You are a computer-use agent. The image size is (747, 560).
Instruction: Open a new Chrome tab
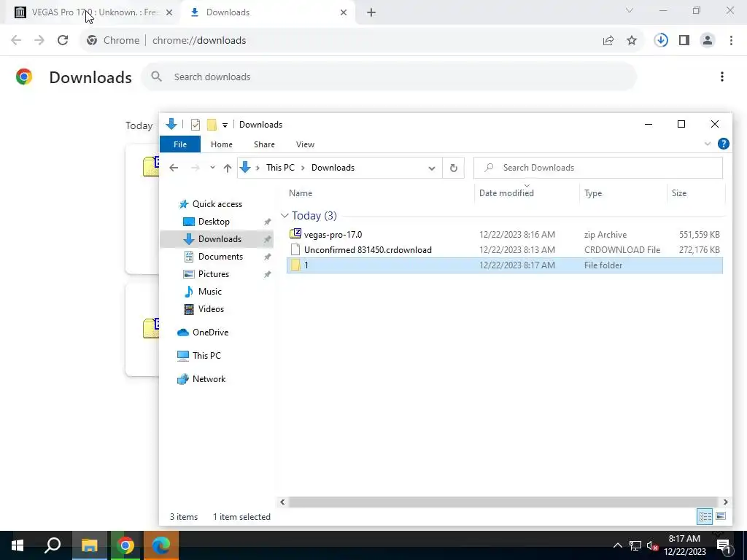371,12
